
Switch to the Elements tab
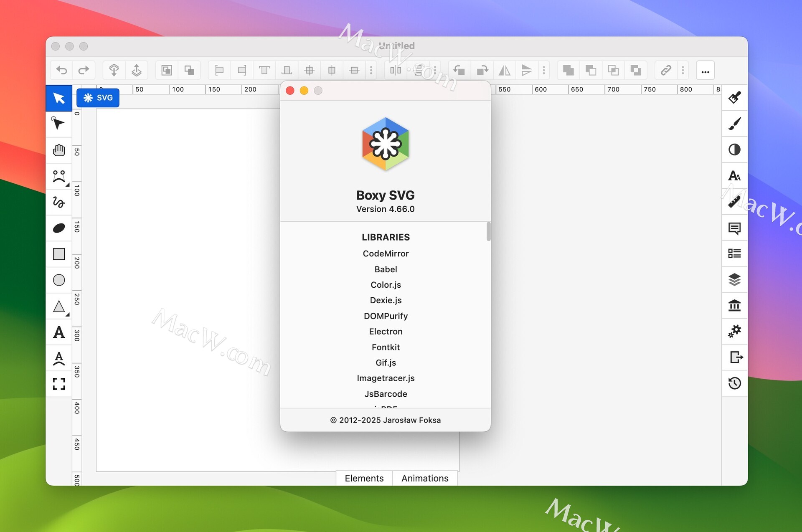(364, 478)
